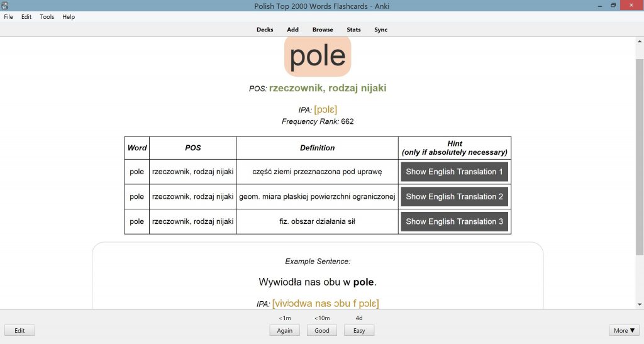
Task: Restore down the Anki window
Action: (613, 6)
